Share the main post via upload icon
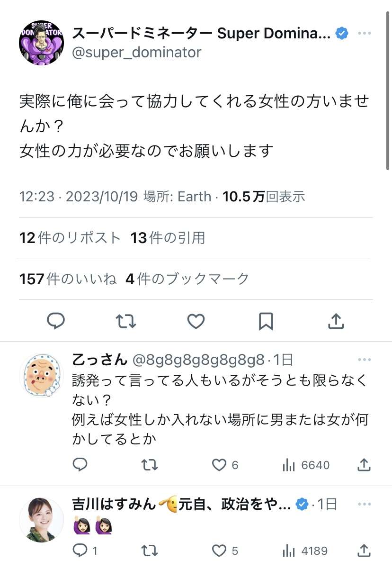The image size is (392, 569). (335, 321)
